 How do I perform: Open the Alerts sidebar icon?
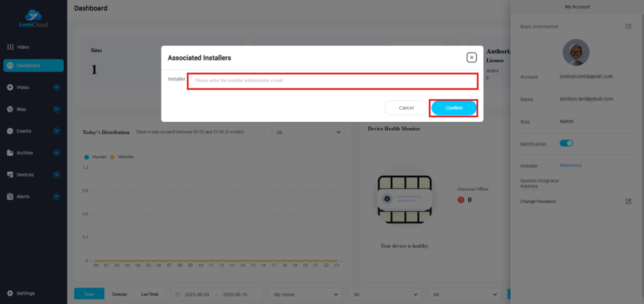pyautogui.click(x=10, y=196)
